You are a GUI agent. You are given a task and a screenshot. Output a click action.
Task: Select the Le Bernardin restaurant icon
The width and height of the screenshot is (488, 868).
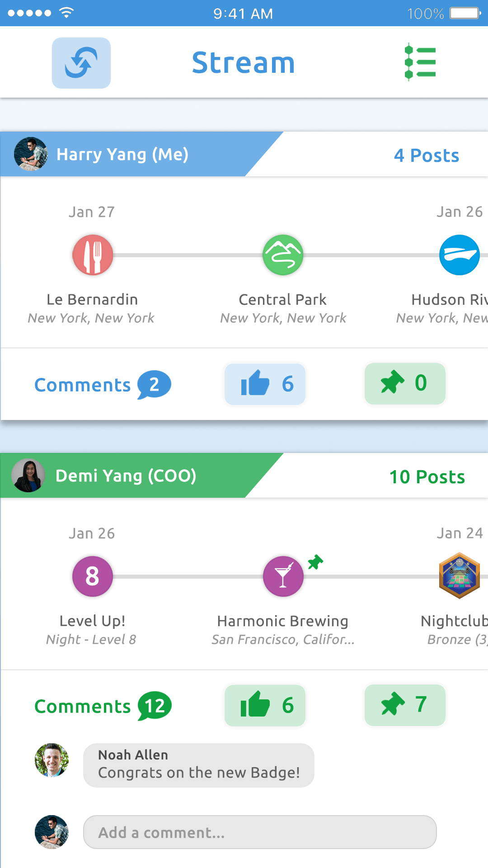93,255
